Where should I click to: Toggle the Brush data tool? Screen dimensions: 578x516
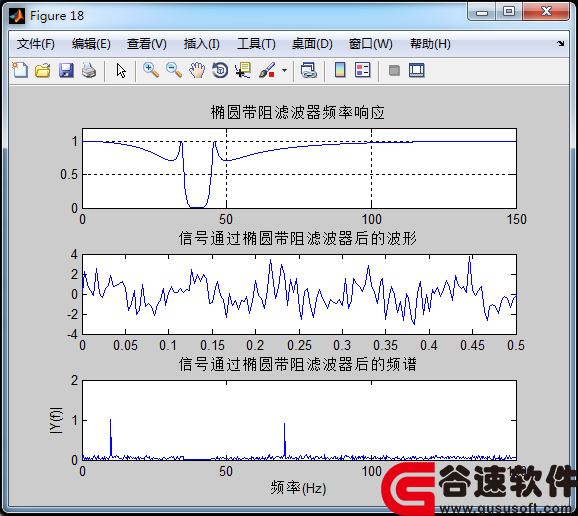[x=267, y=70]
